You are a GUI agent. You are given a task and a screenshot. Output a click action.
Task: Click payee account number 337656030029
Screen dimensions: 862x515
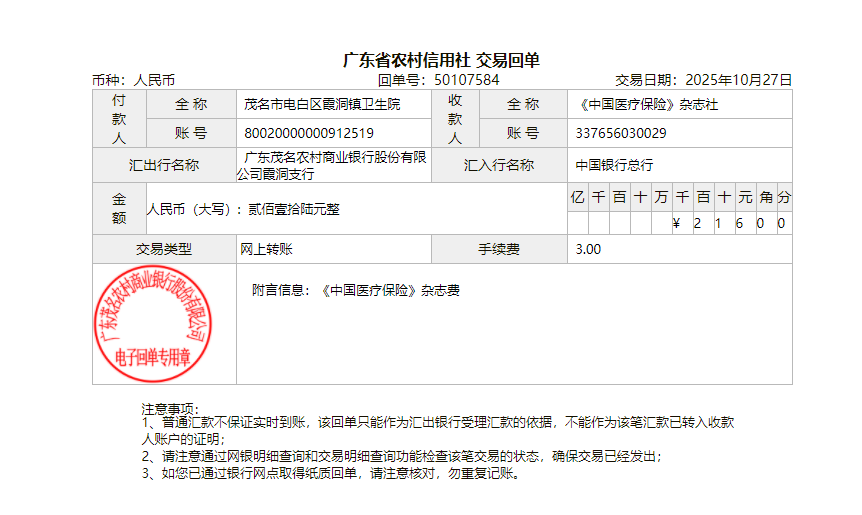pyautogui.click(x=621, y=133)
